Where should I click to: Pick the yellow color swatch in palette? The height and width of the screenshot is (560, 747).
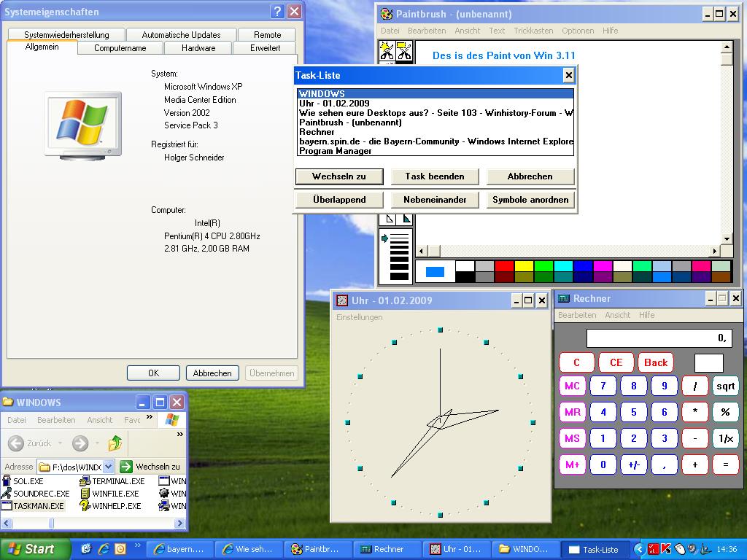(x=524, y=266)
